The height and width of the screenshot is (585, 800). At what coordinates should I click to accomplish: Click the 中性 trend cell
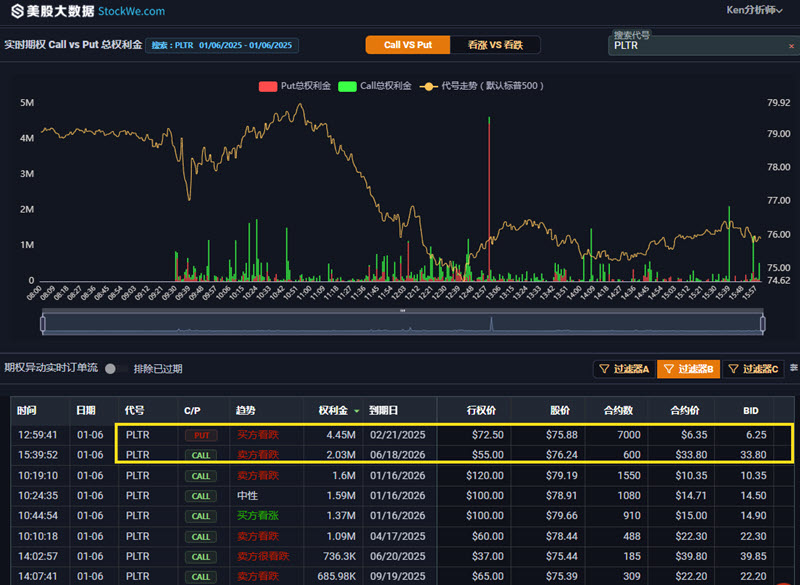pos(247,496)
